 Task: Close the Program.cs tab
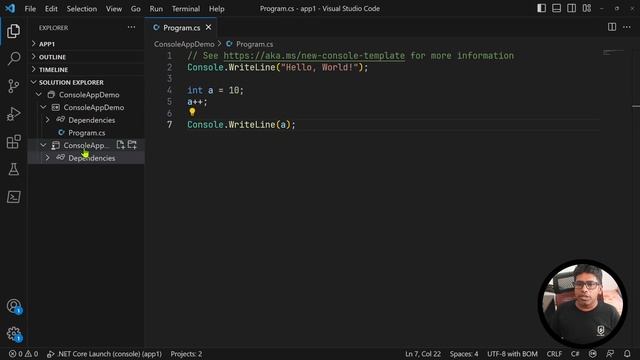point(209,27)
